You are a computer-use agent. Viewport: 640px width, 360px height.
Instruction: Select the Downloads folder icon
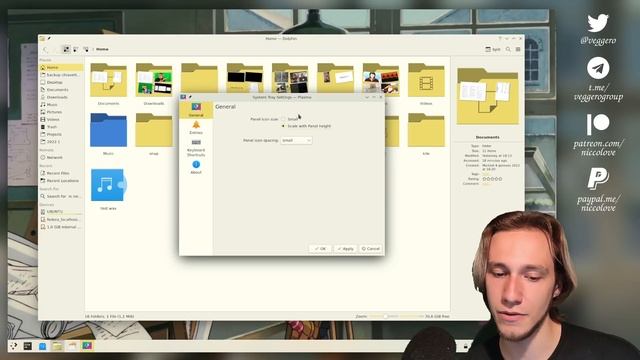click(154, 80)
